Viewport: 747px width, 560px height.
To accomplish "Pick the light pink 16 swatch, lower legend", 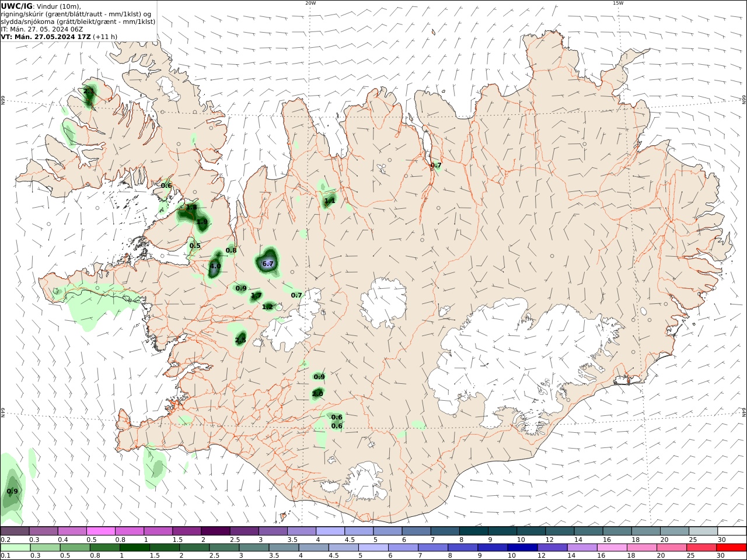I will (x=612, y=548).
